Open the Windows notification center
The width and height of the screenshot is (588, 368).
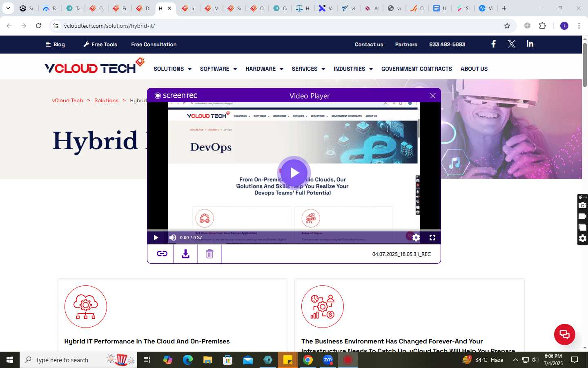click(575, 360)
